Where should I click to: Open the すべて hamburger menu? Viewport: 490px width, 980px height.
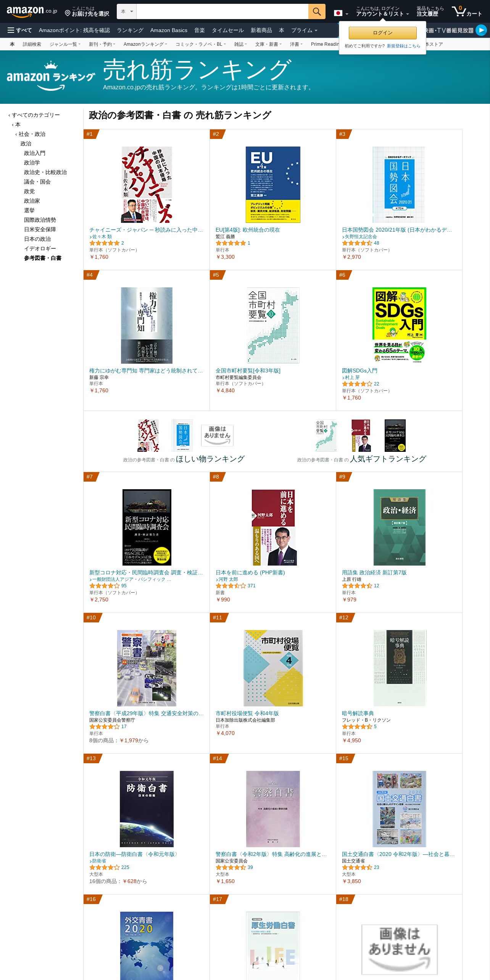pyautogui.click(x=20, y=30)
